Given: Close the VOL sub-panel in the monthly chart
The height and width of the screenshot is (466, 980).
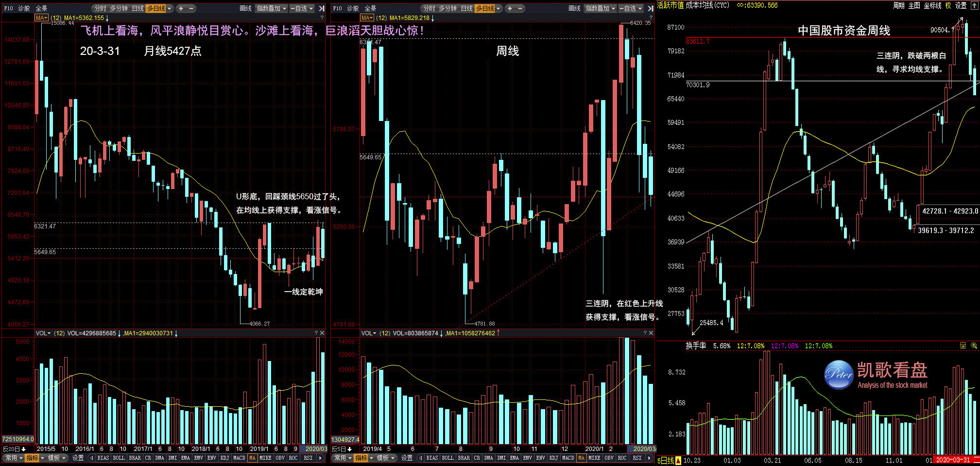Looking at the screenshot, I should click(x=322, y=333).
